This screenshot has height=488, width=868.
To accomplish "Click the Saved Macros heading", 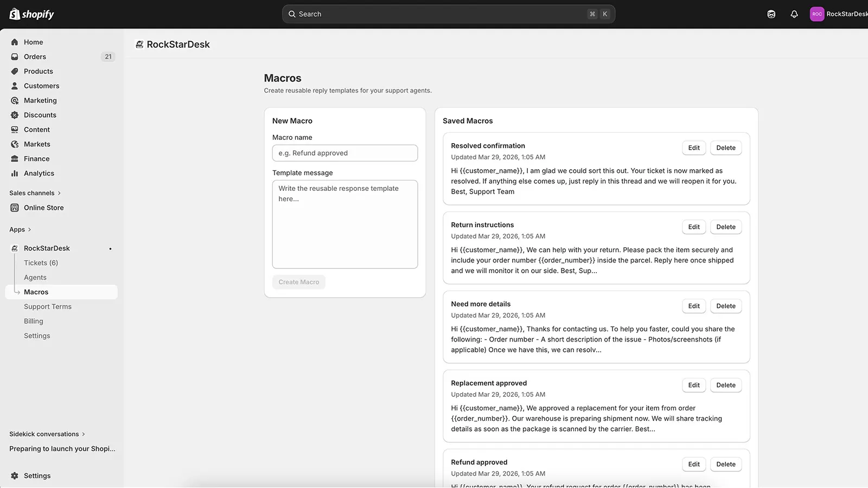I will 468,121.
